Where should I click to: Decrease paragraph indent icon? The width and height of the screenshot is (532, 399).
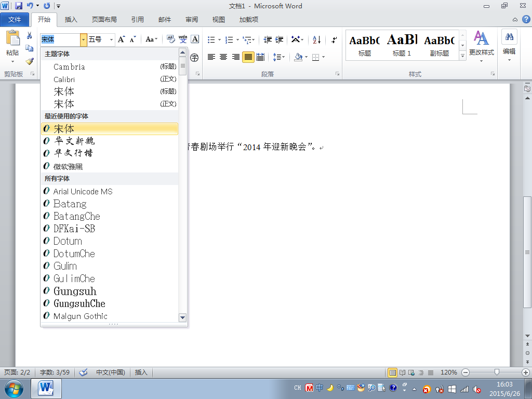(268, 39)
